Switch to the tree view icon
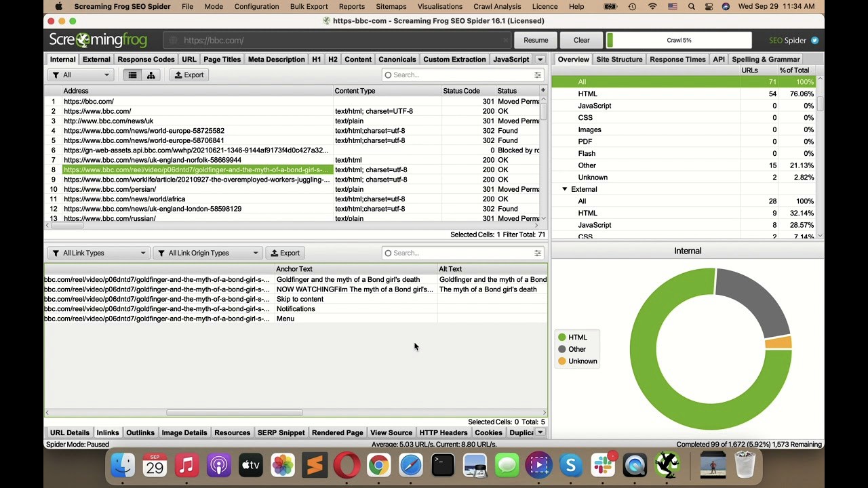The height and width of the screenshot is (488, 868). (x=151, y=75)
